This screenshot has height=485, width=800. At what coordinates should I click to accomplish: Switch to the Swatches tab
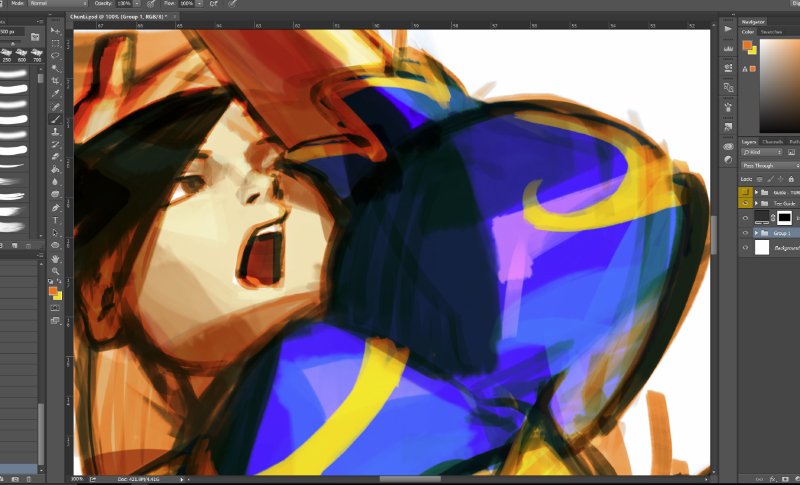(x=771, y=32)
